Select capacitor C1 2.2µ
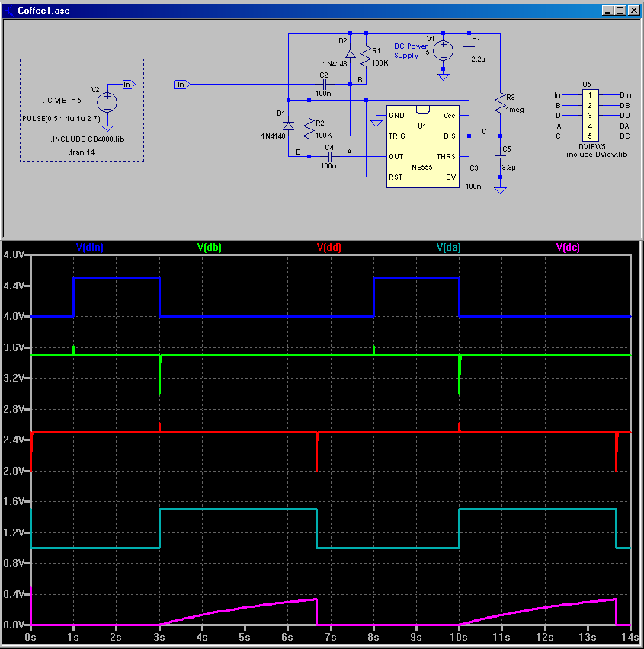 click(x=469, y=49)
